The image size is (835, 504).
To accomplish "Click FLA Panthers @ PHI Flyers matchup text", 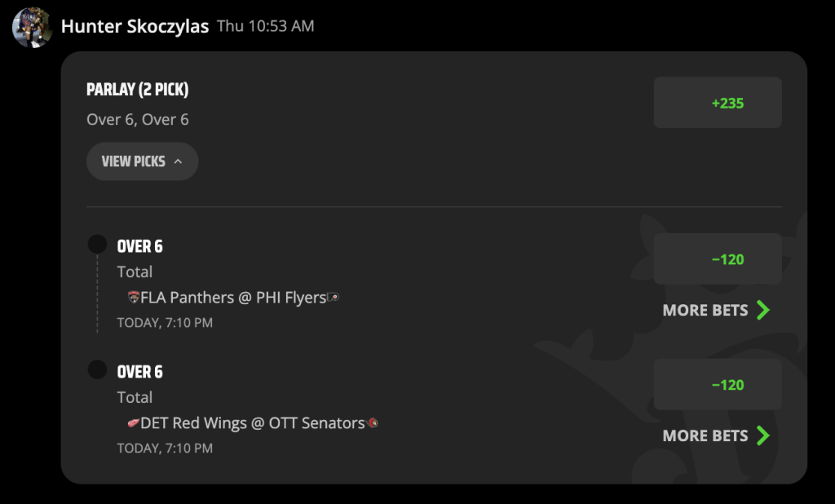I will tap(233, 298).
